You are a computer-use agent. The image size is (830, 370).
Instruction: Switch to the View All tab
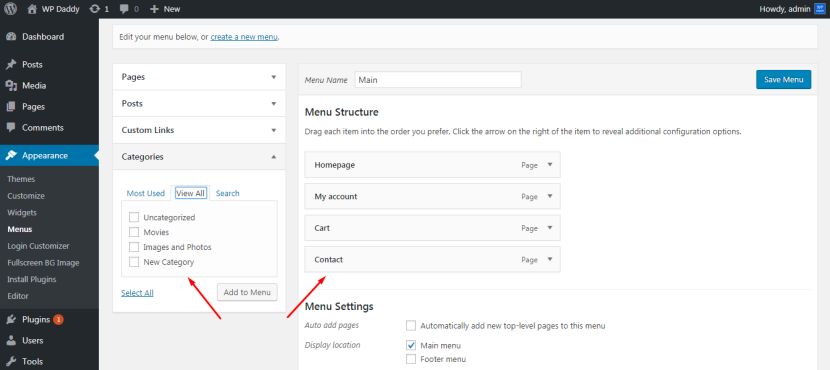click(191, 193)
